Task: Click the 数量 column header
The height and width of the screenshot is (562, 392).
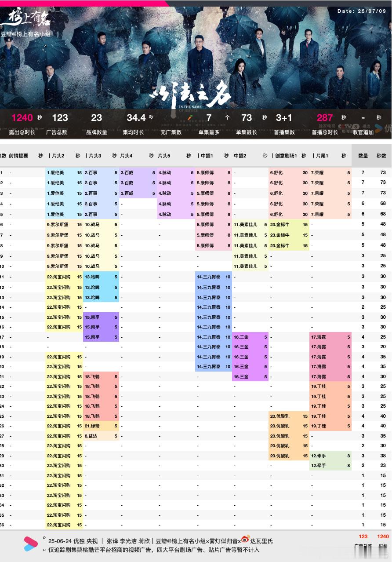Action: pyautogui.click(x=363, y=156)
